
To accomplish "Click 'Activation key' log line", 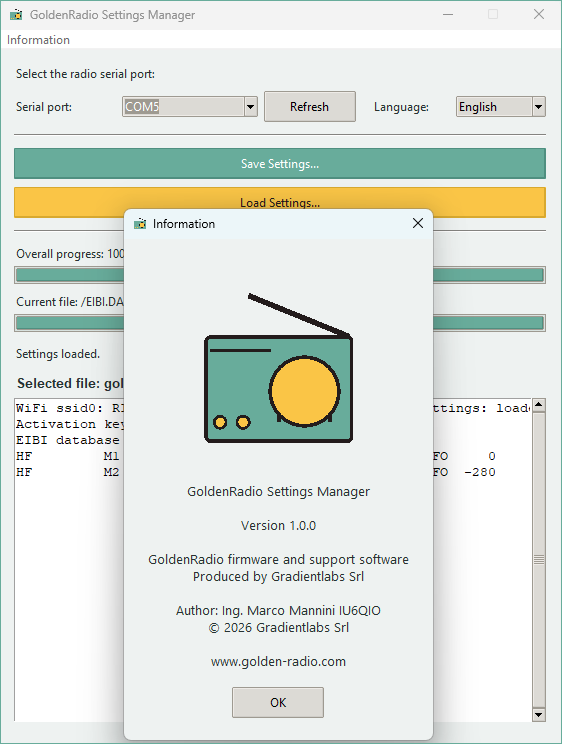I will [69, 424].
